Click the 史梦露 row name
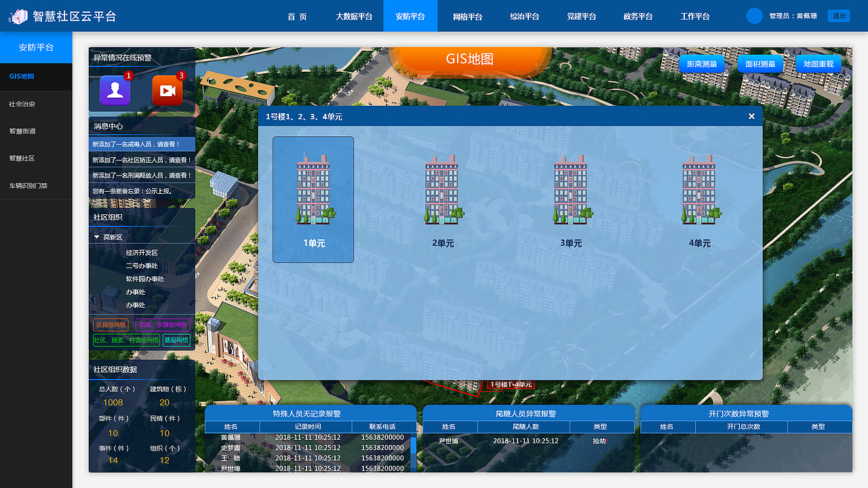Screen dimensions: 868x488 coord(231,448)
